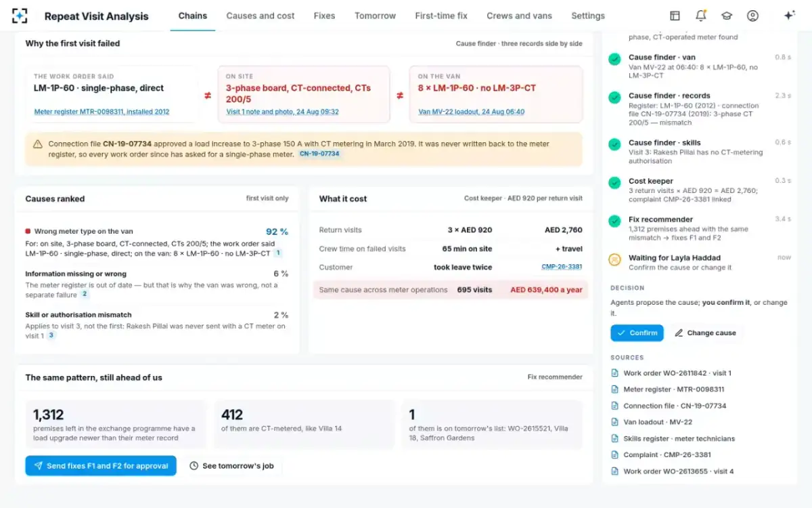This screenshot has width=812, height=508.
Task: Click the green check beside Cost keeper
Action: (614, 183)
